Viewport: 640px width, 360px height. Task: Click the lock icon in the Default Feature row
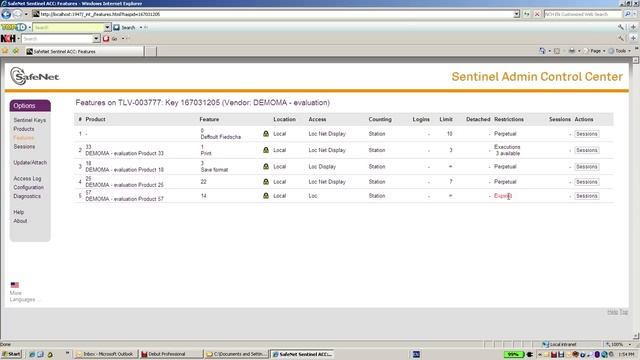tap(266, 133)
